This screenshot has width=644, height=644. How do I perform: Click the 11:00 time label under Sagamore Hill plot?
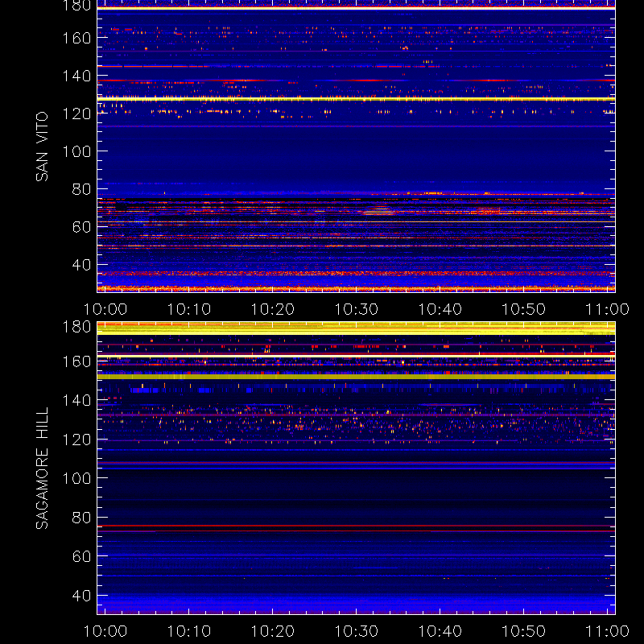pyautogui.click(x=607, y=631)
